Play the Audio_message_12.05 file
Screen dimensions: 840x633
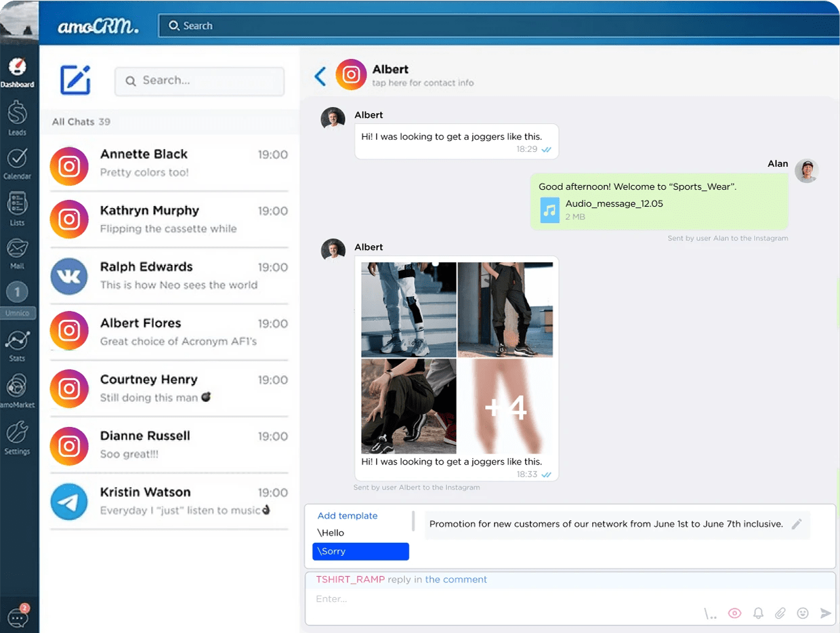[549, 210]
